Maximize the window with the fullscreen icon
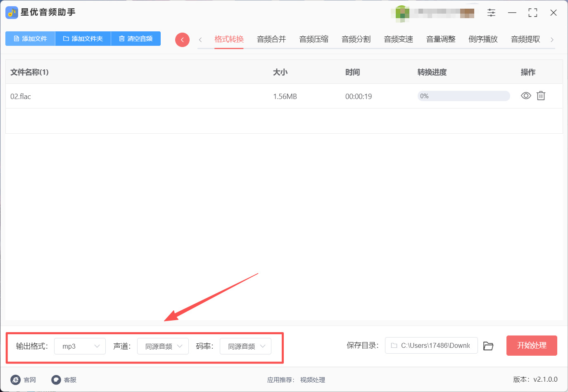 coord(533,13)
